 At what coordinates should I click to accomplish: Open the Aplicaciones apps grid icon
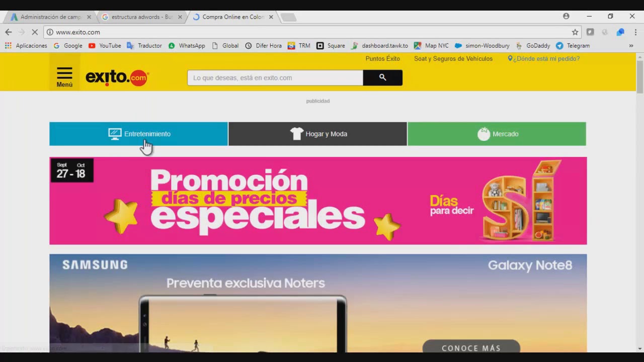point(8,46)
